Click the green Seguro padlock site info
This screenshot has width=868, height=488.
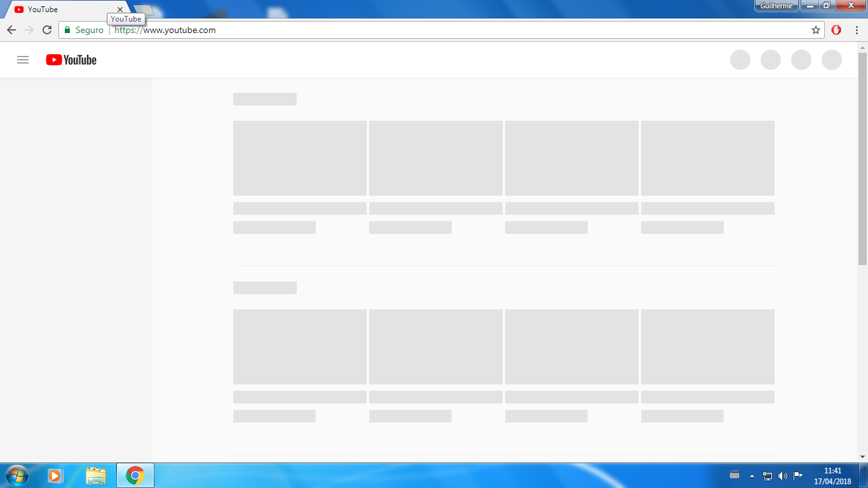click(84, 30)
